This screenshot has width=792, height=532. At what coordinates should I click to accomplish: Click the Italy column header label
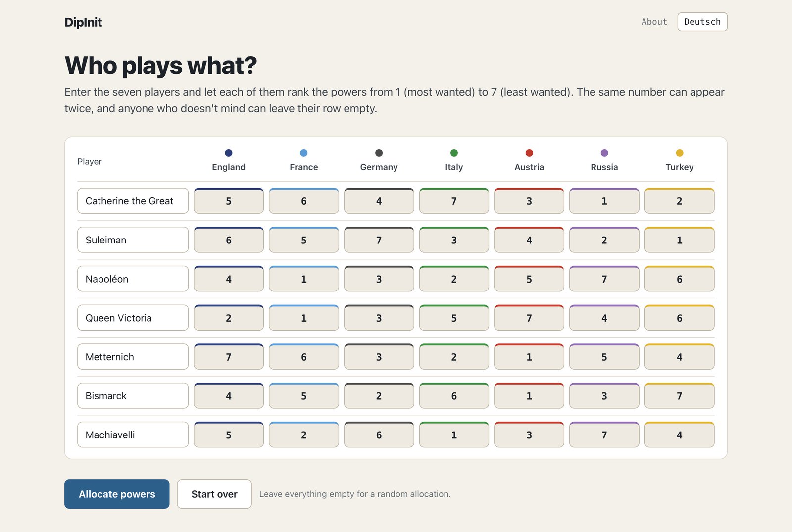point(454,167)
